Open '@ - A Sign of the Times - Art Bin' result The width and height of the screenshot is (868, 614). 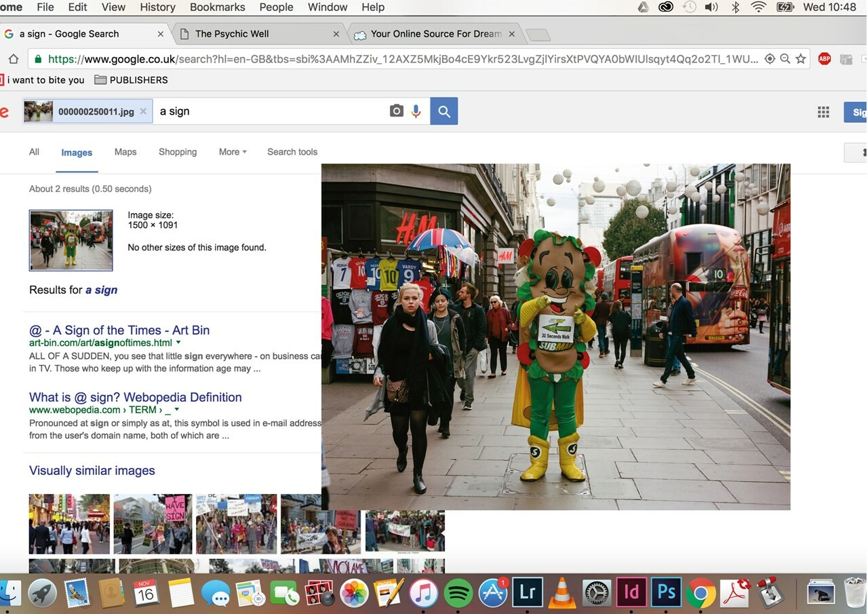pos(119,330)
